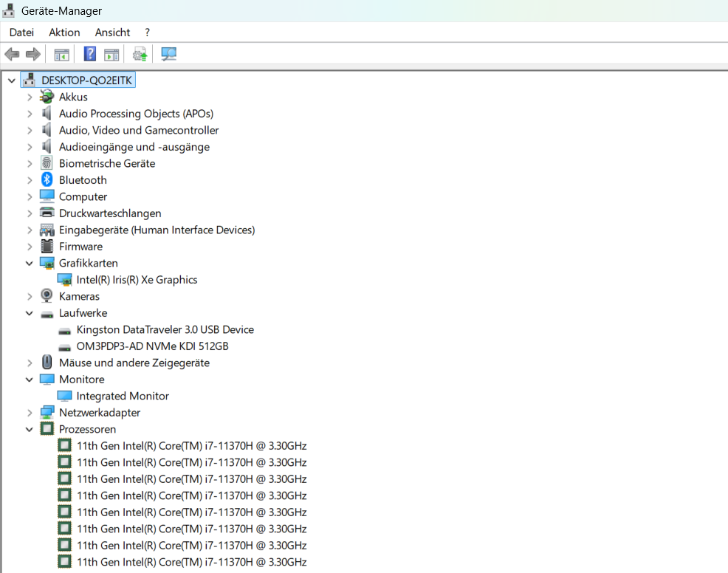Open the ? help menu
The height and width of the screenshot is (573, 728).
coord(147,32)
